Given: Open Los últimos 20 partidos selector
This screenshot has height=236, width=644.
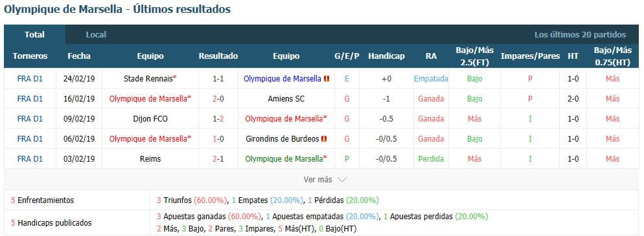Looking at the screenshot, I should pos(580,35).
